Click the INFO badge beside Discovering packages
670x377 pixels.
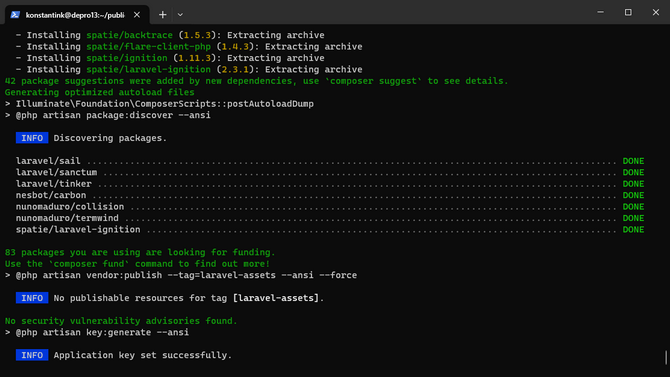[x=32, y=138]
